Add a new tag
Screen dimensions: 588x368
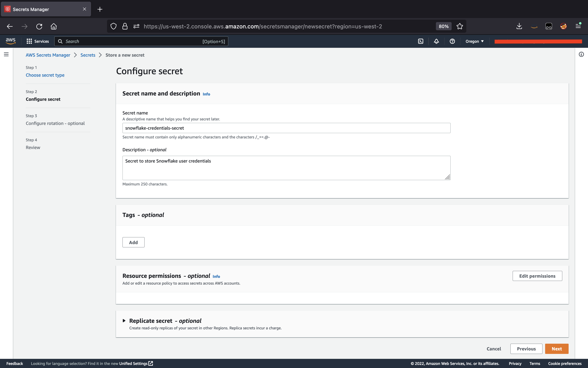(133, 242)
